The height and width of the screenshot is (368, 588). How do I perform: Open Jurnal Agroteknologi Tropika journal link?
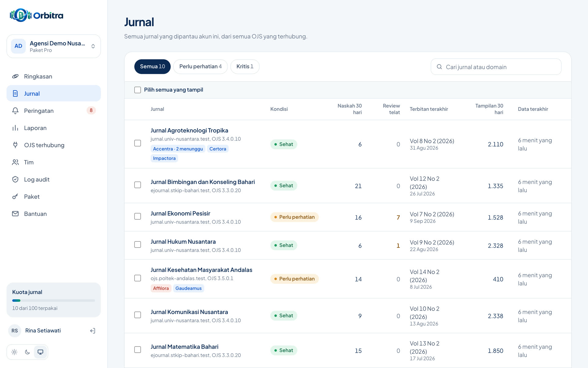click(x=189, y=130)
